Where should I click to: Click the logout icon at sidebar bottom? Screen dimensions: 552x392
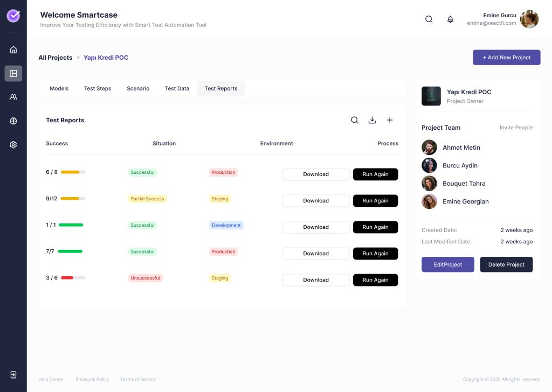tap(13, 375)
